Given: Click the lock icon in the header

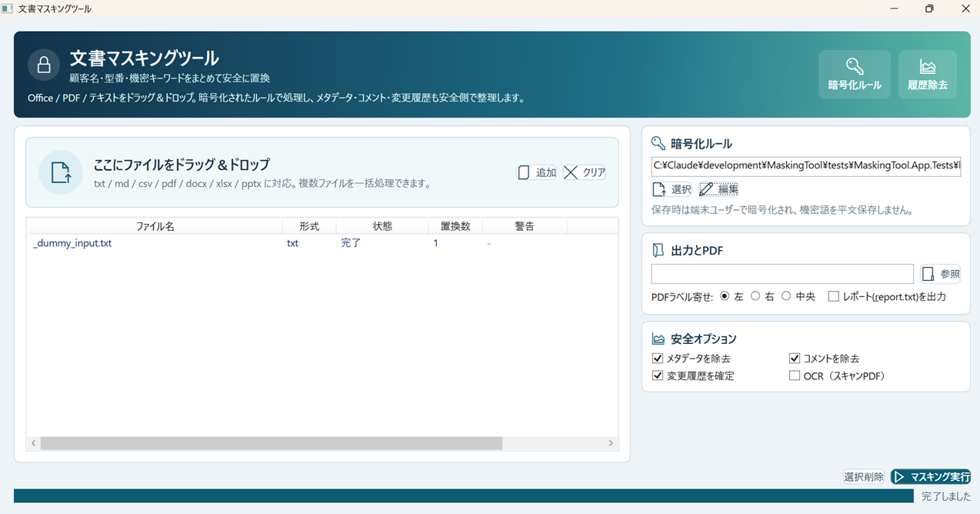Looking at the screenshot, I should pos(44,65).
